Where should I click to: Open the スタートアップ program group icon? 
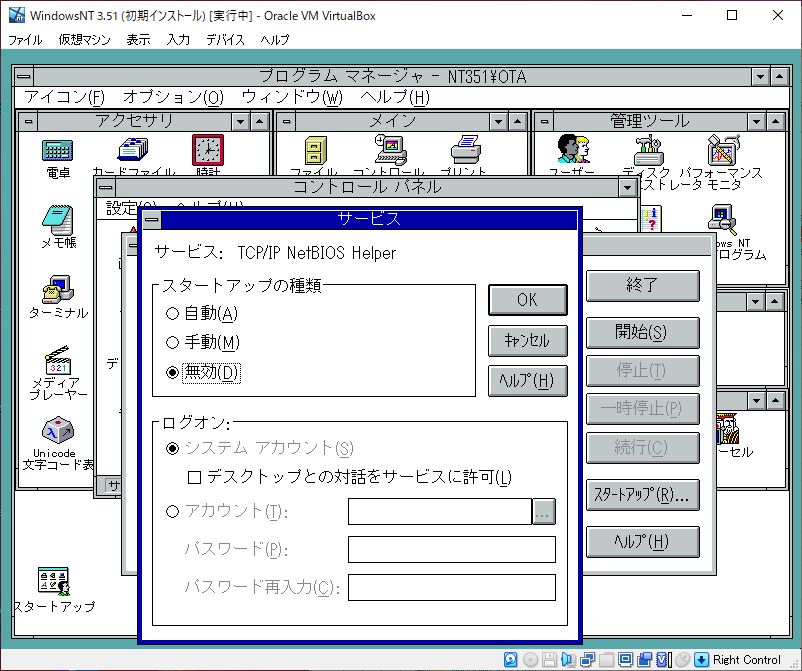[52, 581]
